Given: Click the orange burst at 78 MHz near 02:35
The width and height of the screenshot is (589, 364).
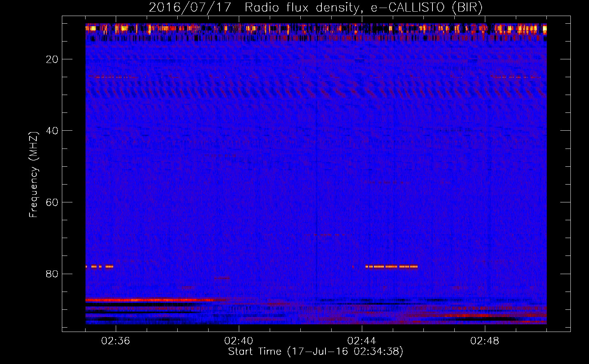Looking at the screenshot, I should coord(99,266).
